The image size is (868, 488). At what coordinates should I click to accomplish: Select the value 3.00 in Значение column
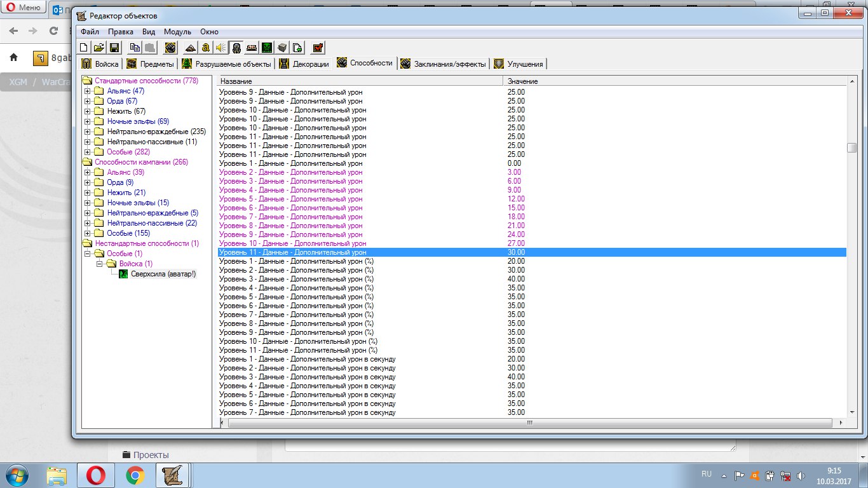click(x=514, y=172)
